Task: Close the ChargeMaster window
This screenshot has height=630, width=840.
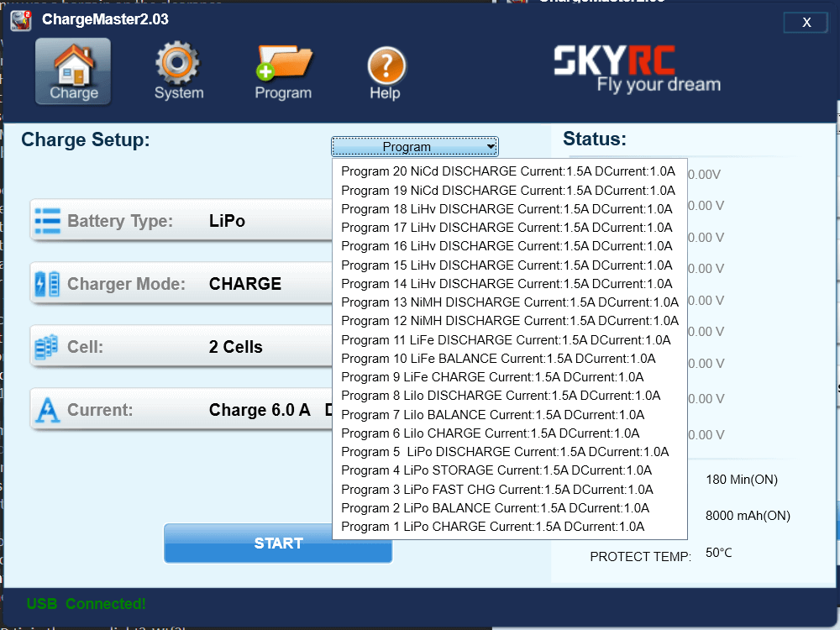Action: (806, 23)
